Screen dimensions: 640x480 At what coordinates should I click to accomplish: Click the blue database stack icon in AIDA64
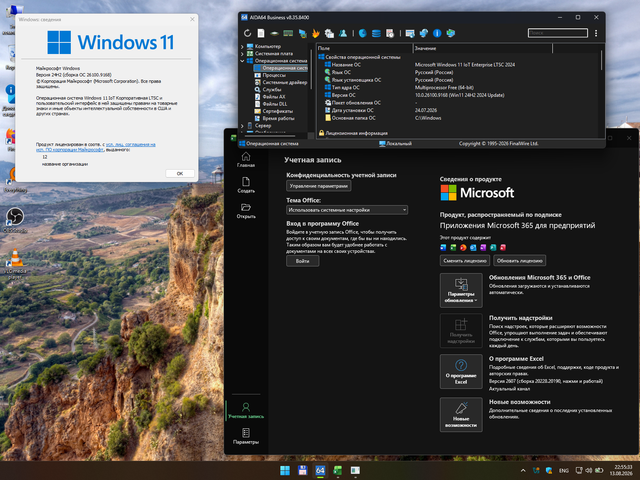(376, 33)
